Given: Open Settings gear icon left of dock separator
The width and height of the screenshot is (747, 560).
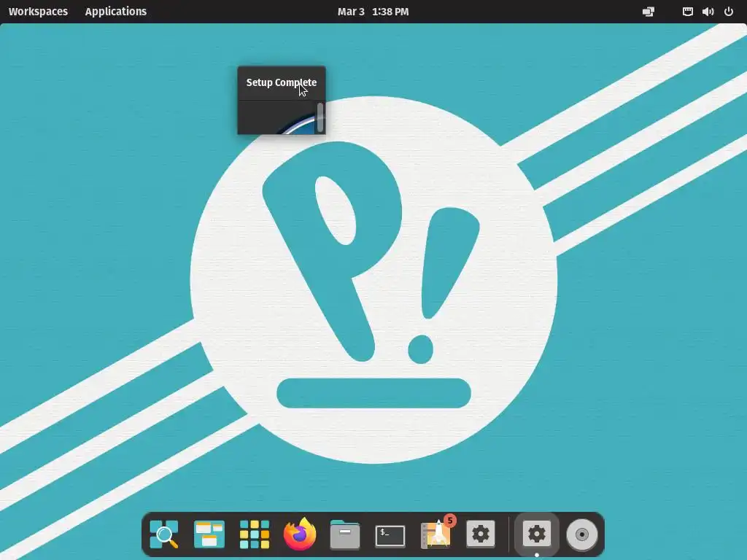Looking at the screenshot, I should [480, 534].
